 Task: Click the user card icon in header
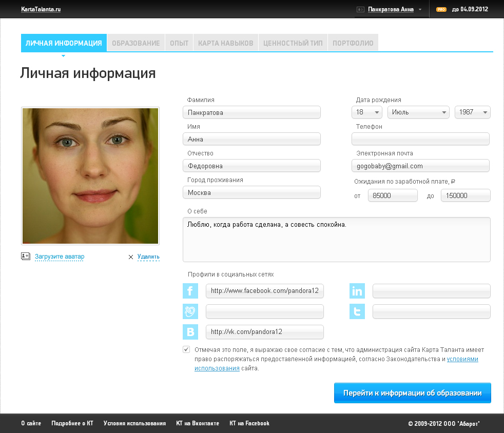click(360, 9)
